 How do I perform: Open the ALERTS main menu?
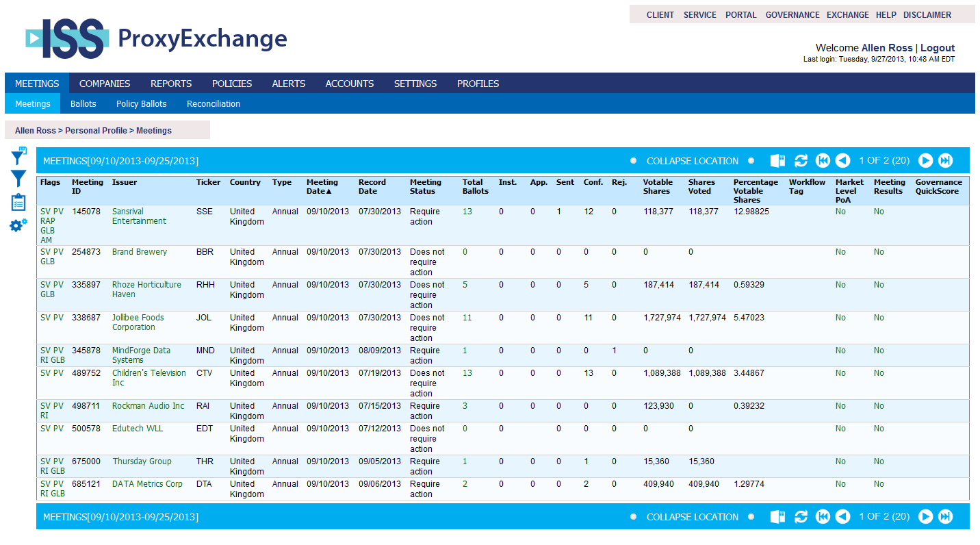click(289, 84)
